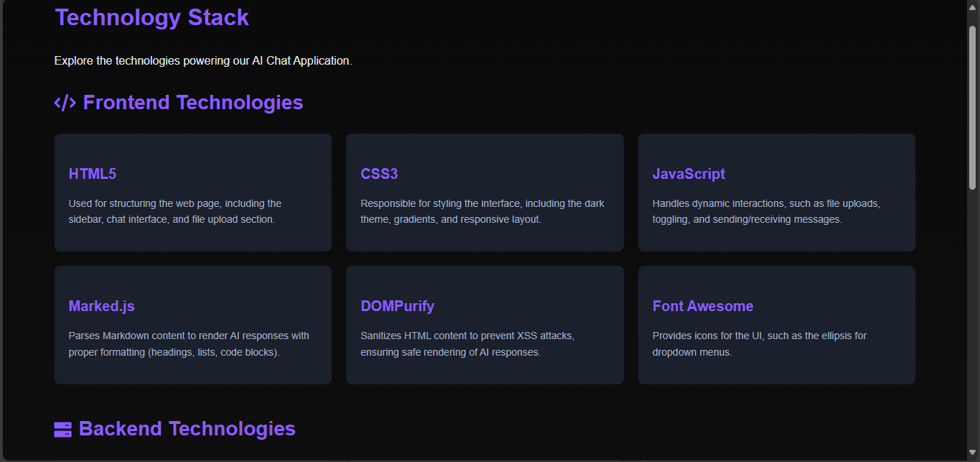Open the JavaScript card title
This screenshot has width=980, height=462.
[689, 174]
